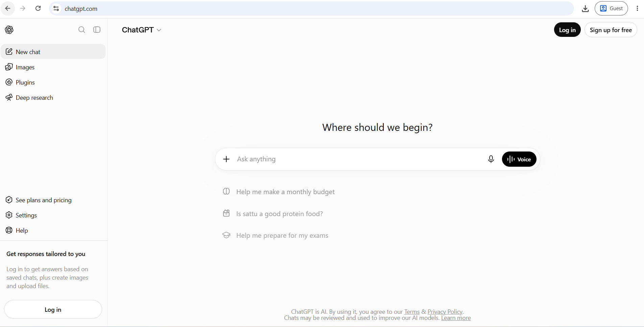Open the Privacy Policy link
This screenshot has width=644, height=327.
pyautogui.click(x=445, y=312)
